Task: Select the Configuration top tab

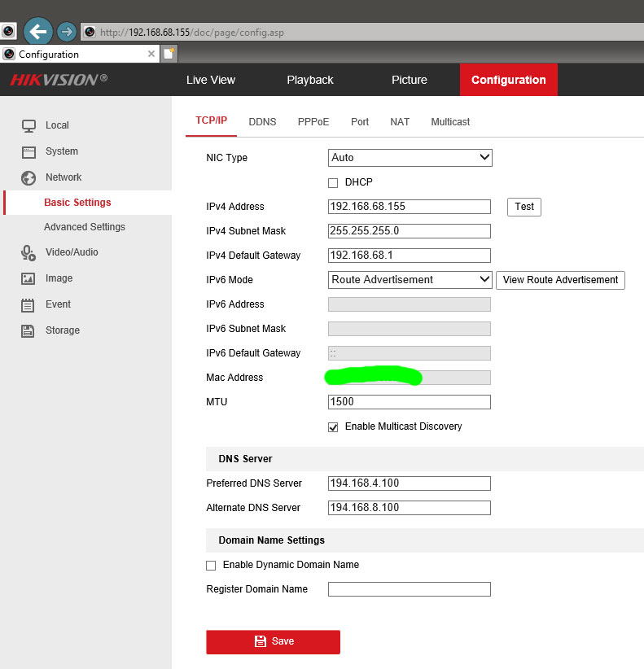Action: tap(509, 80)
